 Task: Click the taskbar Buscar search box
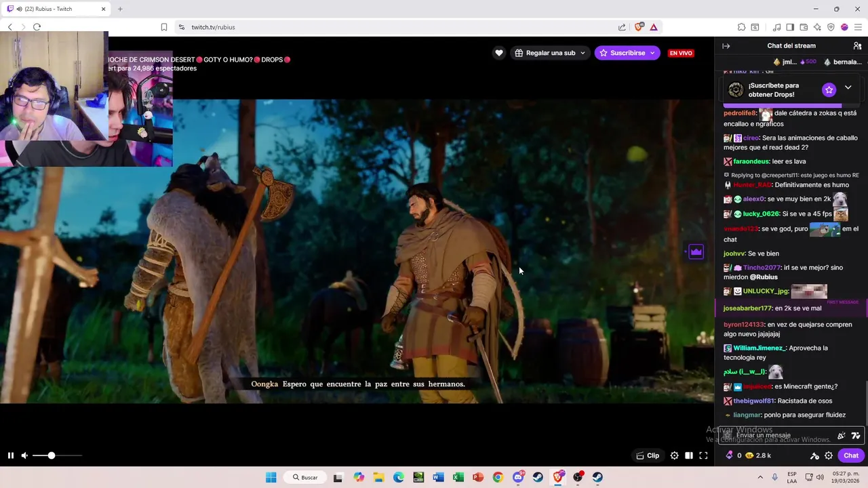pyautogui.click(x=305, y=477)
